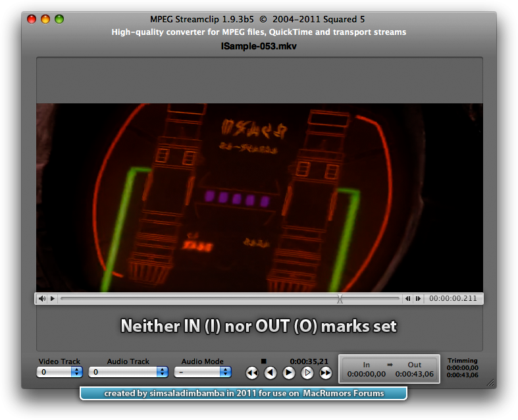Viewport: 518px width, 420px height.
Task: Click the file name ISample-053.mkv
Action: click(259, 46)
